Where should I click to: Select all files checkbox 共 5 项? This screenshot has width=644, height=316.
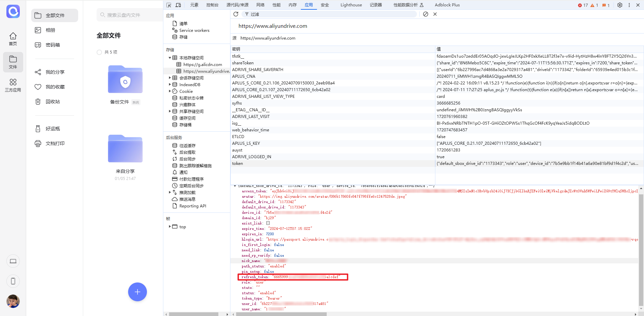[x=99, y=52]
